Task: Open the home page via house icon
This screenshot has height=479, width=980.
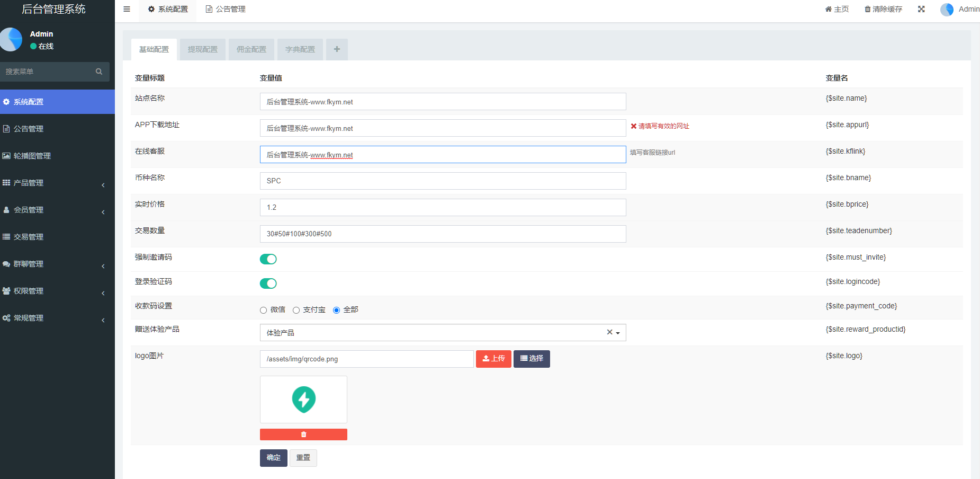Action: coord(829,9)
